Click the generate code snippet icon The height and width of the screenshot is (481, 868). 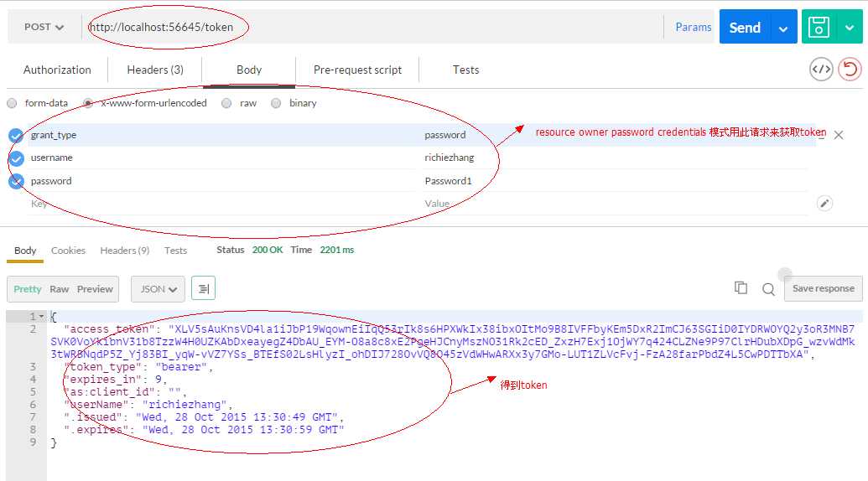821,69
